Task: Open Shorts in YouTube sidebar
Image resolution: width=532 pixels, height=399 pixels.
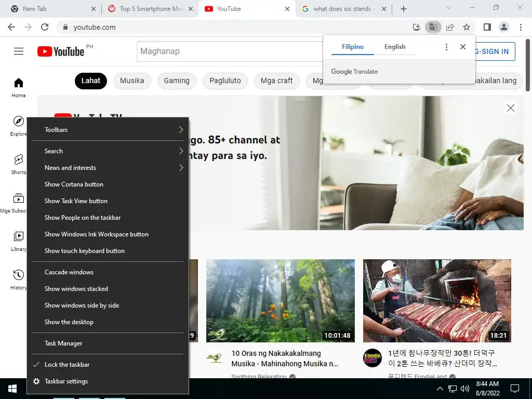Action: click(x=18, y=165)
